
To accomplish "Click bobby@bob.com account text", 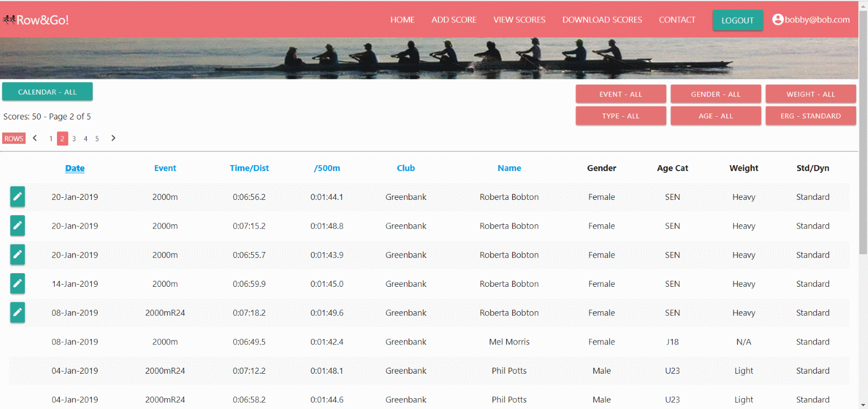I will click(817, 20).
